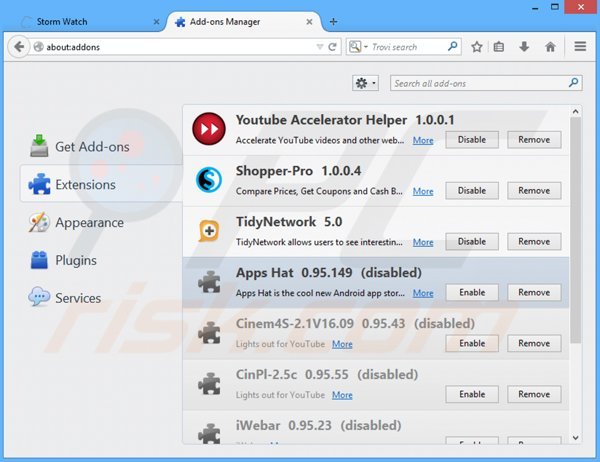Remove the TidyNetwork extension
The height and width of the screenshot is (462, 600).
534,242
